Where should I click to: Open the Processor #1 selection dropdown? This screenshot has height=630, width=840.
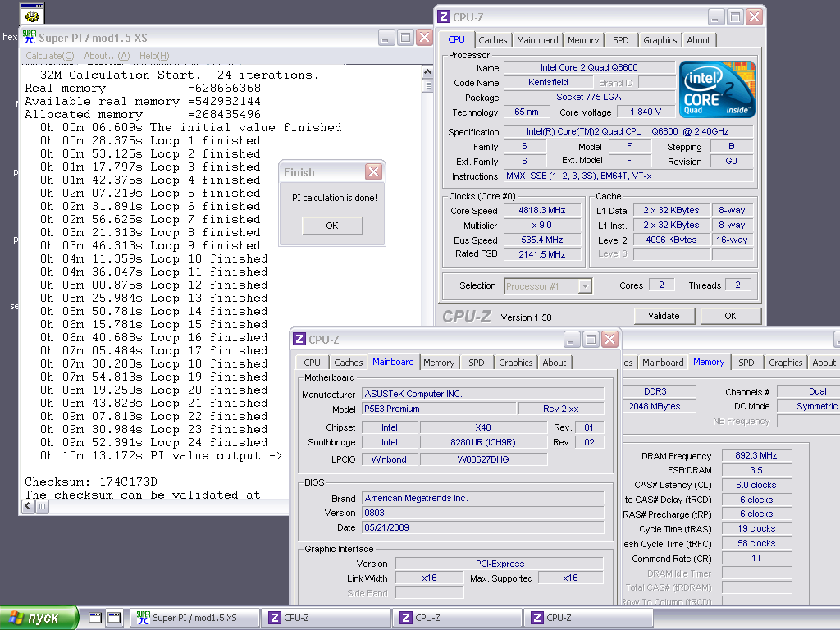(x=585, y=286)
